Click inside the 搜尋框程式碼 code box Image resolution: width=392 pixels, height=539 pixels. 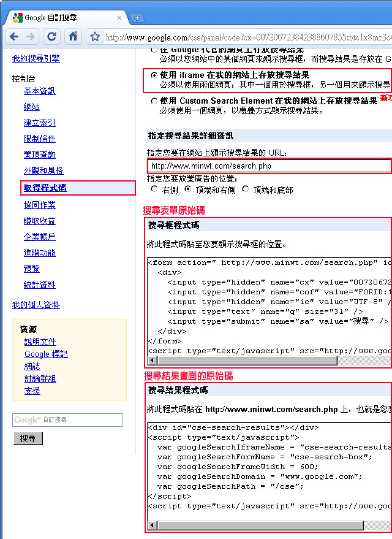[x=269, y=307]
